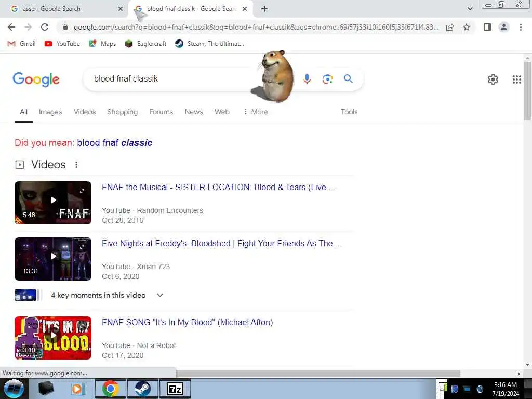Open the More search filters menu
532x399 pixels.
click(256, 112)
